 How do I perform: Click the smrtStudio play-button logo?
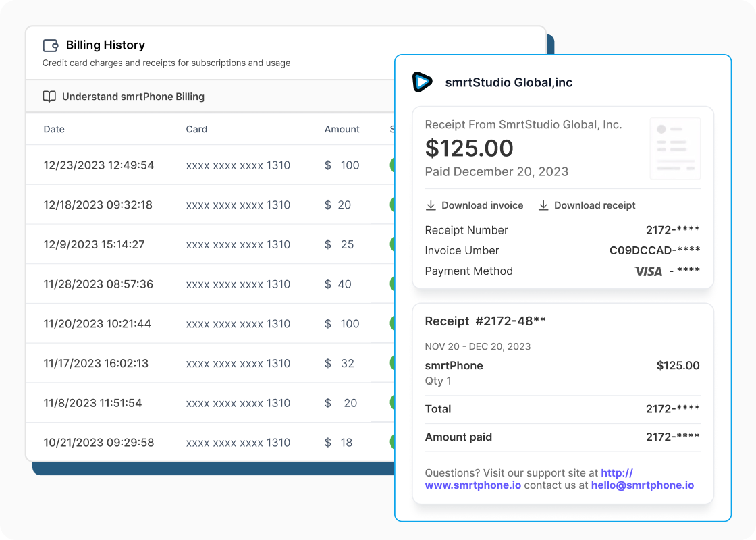(x=424, y=82)
